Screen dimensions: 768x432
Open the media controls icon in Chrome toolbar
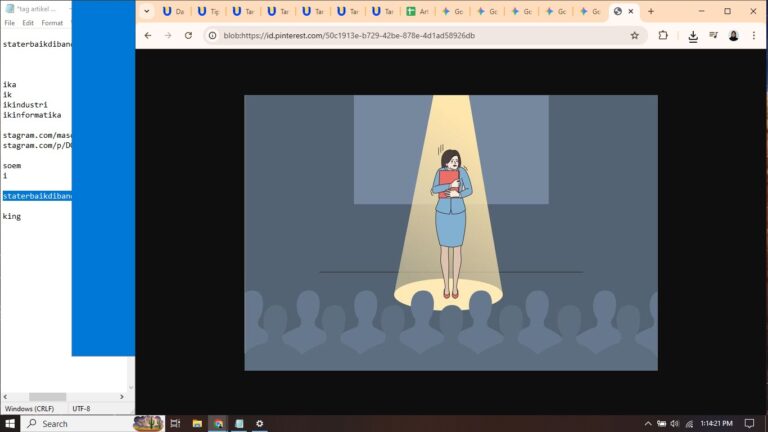click(713, 35)
